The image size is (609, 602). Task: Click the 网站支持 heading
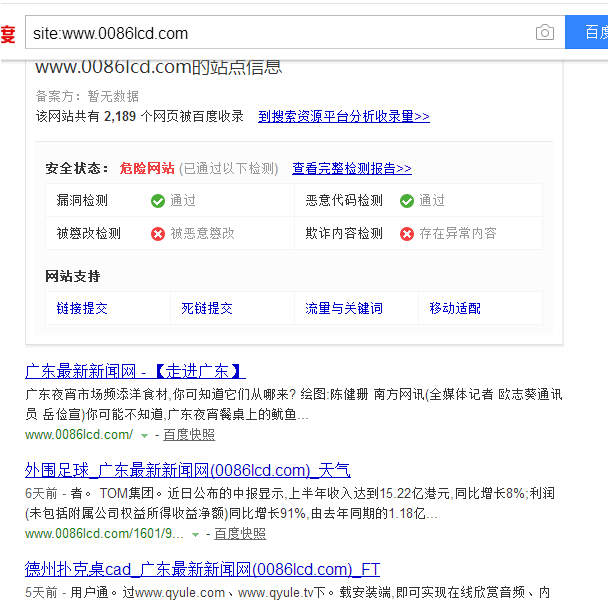tap(73, 277)
